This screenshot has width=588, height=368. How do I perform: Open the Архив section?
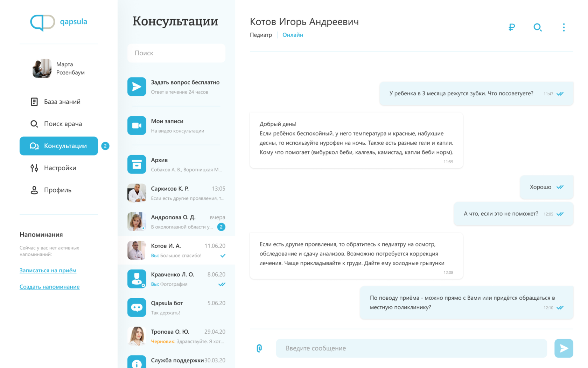(x=160, y=164)
